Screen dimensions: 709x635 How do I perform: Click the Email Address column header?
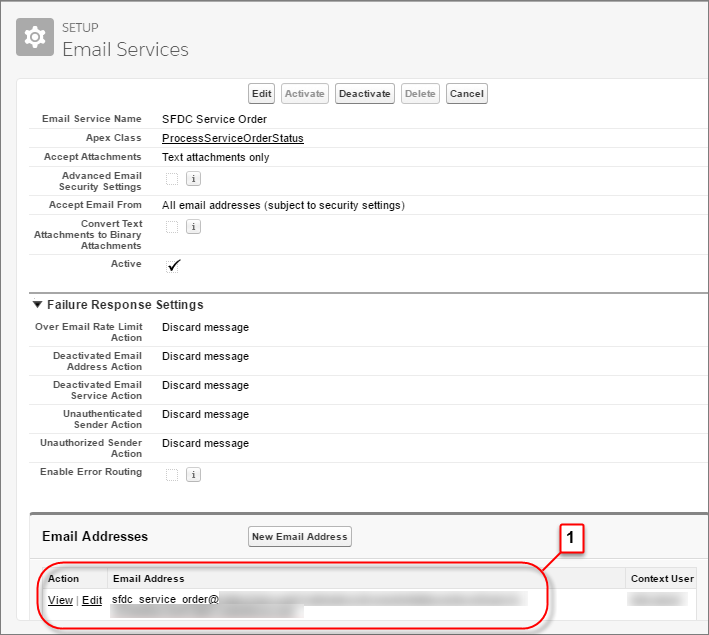pos(149,578)
